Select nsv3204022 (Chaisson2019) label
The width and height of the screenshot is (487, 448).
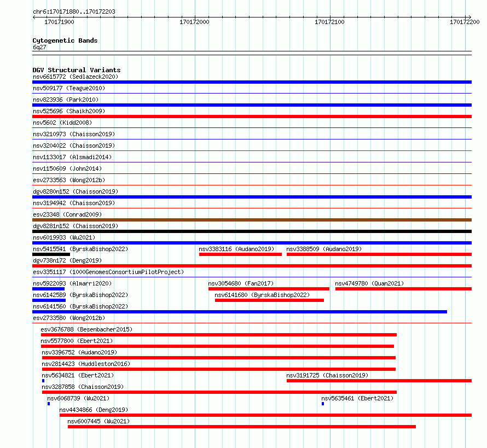74,146
